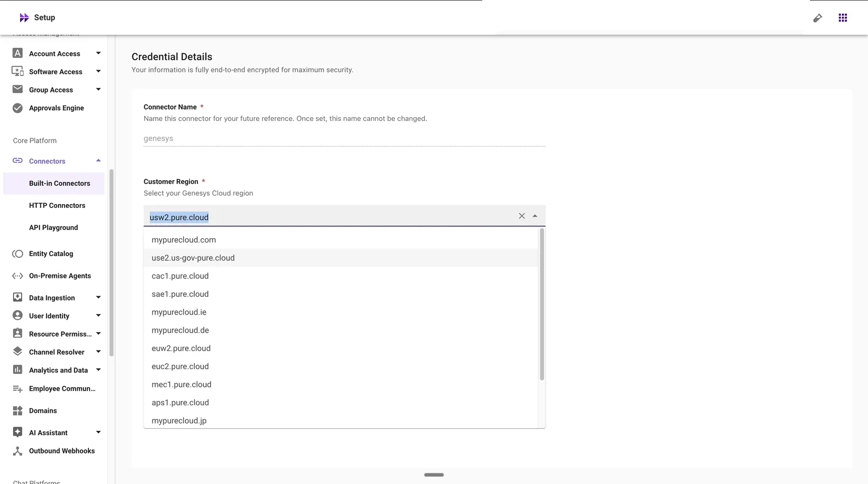
Task: Select use2.us-gov-pure.cloud region option
Action: 341,258
